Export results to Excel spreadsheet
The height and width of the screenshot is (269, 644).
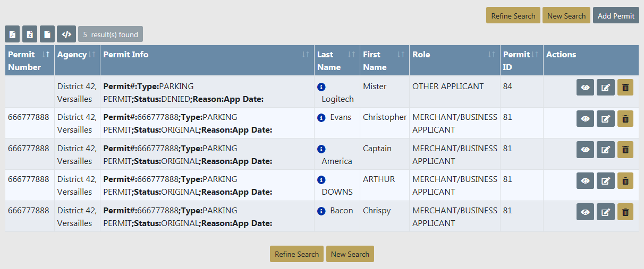click(30, 34)
